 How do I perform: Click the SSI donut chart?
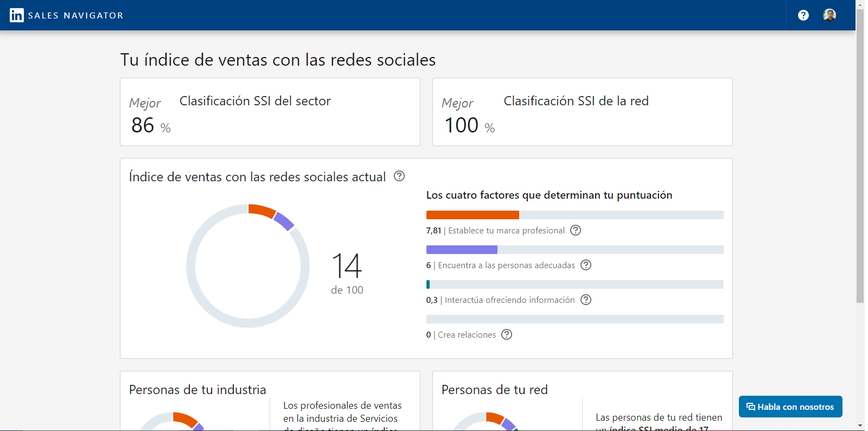point(248,266)
